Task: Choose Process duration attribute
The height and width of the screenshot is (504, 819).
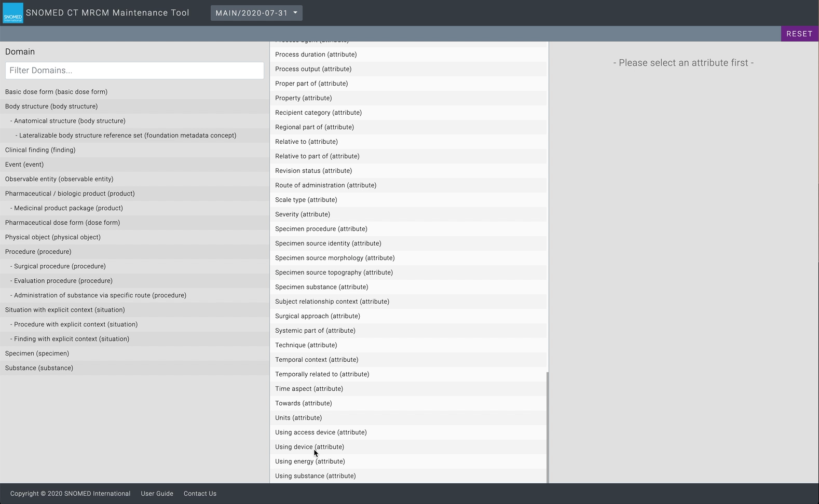Action: tap(408, 55)
